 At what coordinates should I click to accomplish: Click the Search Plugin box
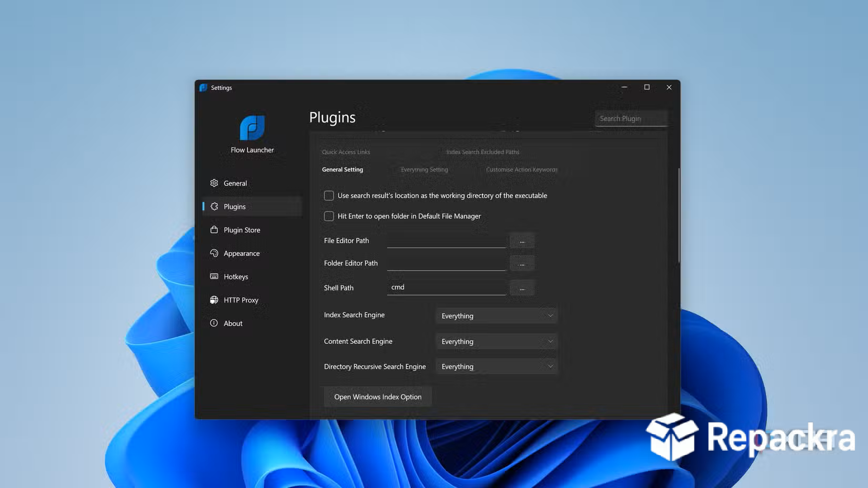click(631, 119)
